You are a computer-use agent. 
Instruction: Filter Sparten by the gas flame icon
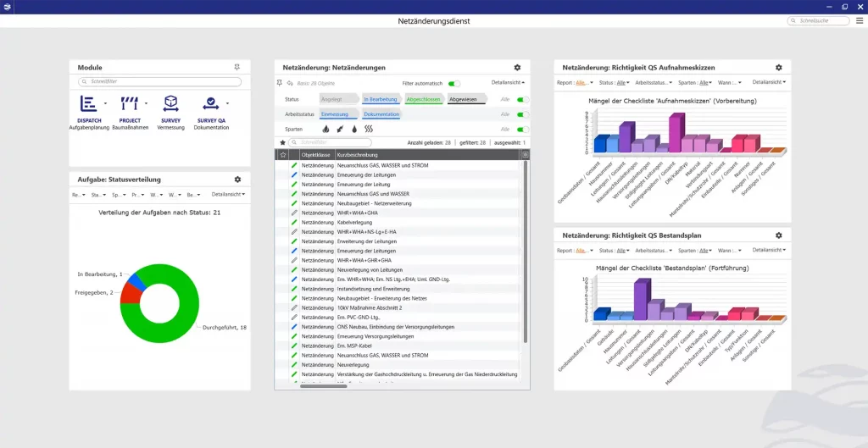327,130
